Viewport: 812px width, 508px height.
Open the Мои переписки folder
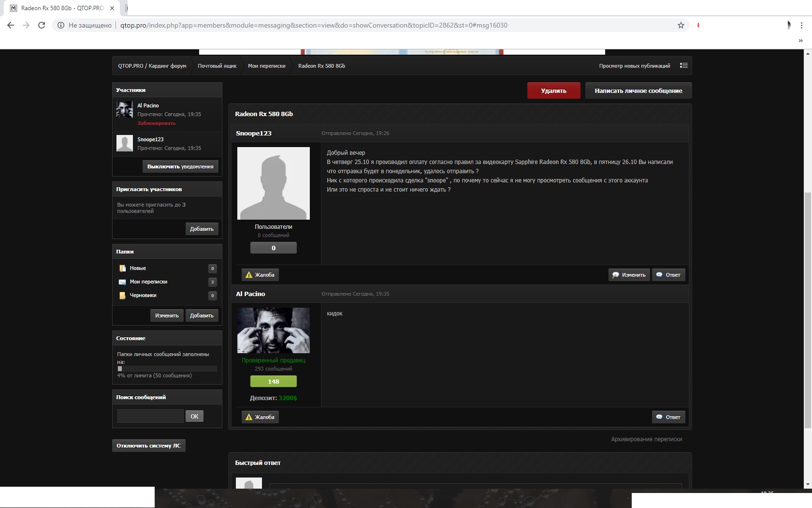(148, 282)
